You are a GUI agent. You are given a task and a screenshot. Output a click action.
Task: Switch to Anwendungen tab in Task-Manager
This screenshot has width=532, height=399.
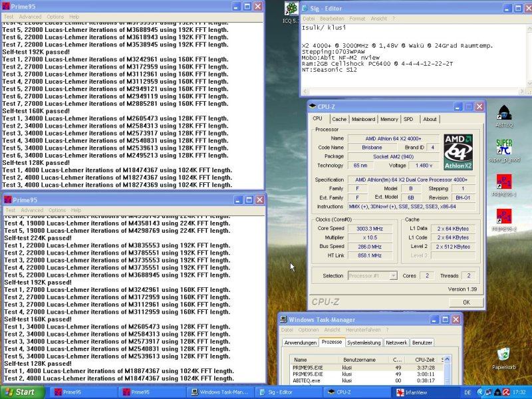point(301,342)
